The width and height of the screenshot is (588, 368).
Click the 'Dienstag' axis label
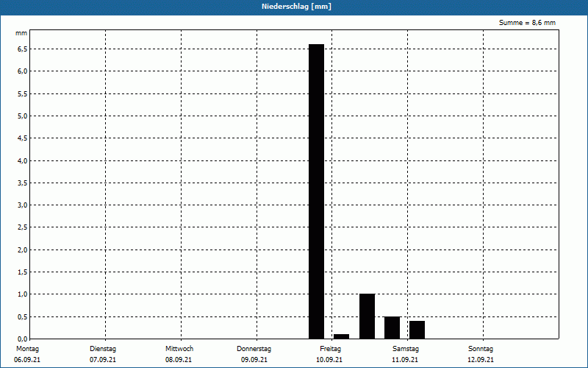pyautogui.click(x=103, y=349)
